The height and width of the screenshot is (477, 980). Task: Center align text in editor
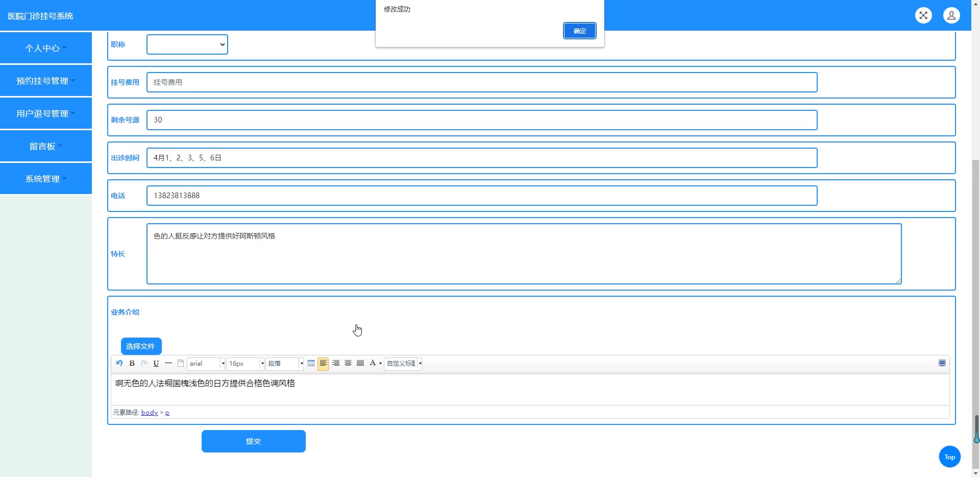point(348,363)
